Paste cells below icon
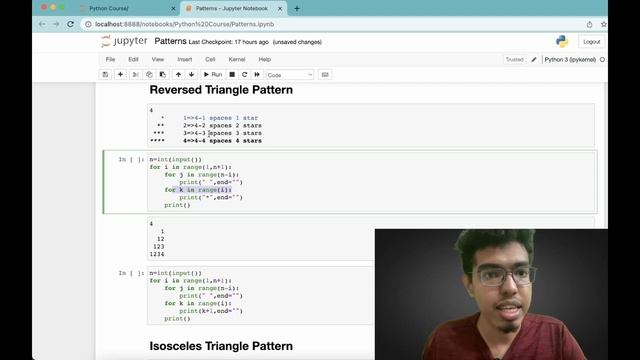This screenshot has height=360, width=640. point(162,75)
